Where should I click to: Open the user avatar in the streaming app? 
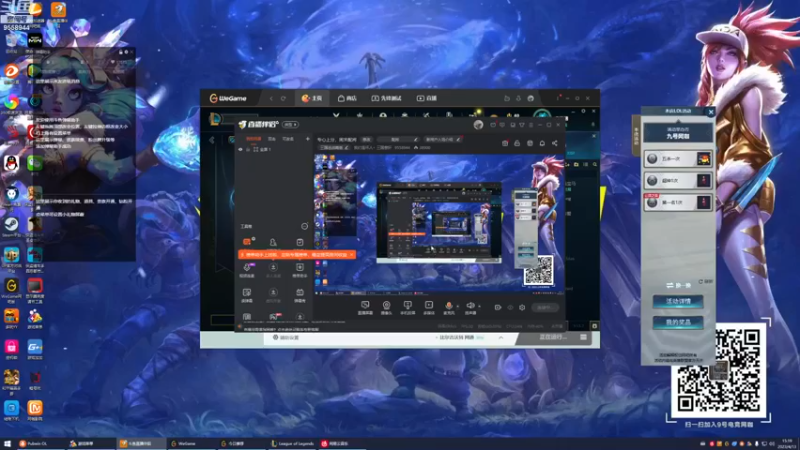click(x=478, y=124)
